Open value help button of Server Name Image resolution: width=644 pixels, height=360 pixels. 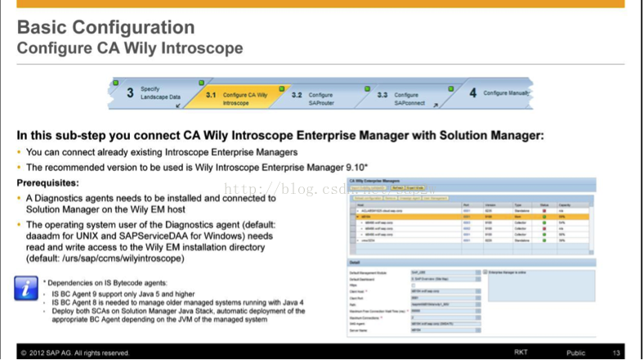point(478,330)
